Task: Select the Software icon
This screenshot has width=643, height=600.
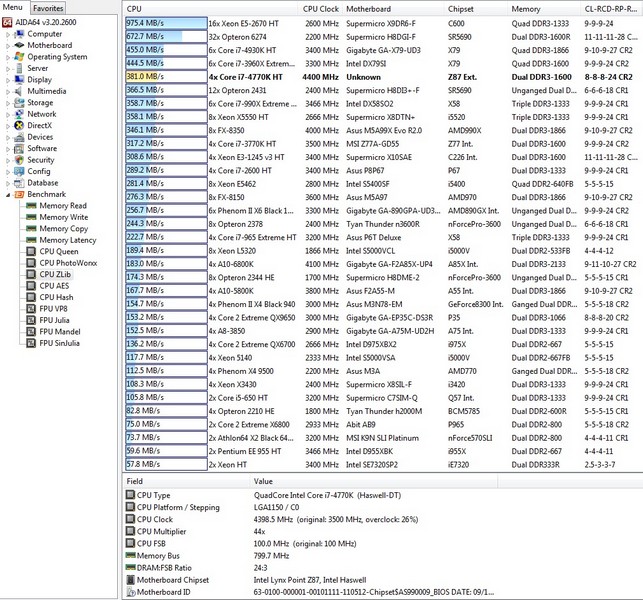Action: [x=19, y=149]
